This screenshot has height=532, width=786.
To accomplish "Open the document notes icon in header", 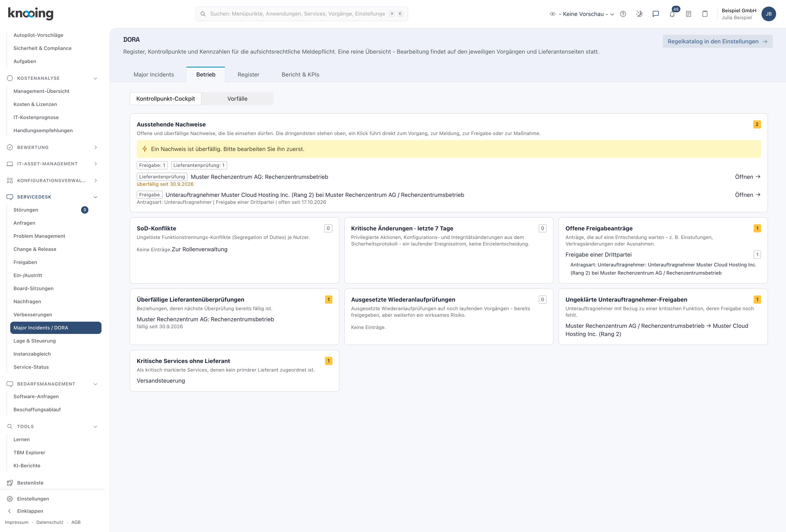I will (689, 14).
